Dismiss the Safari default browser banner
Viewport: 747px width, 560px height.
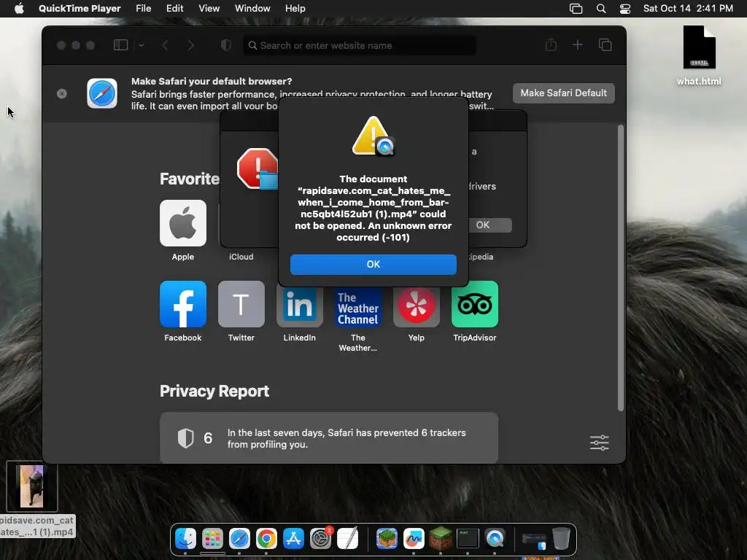coord(62,94)
